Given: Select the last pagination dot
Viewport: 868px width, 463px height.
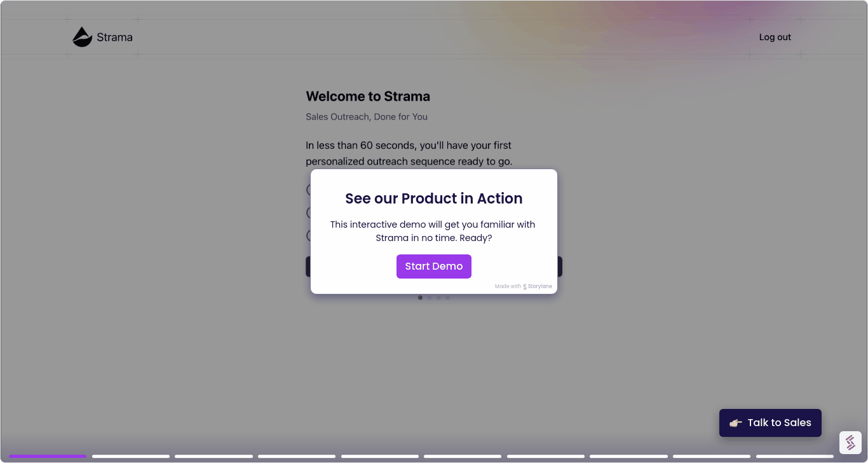Looking at the screenshot, I should click(447, 297).
